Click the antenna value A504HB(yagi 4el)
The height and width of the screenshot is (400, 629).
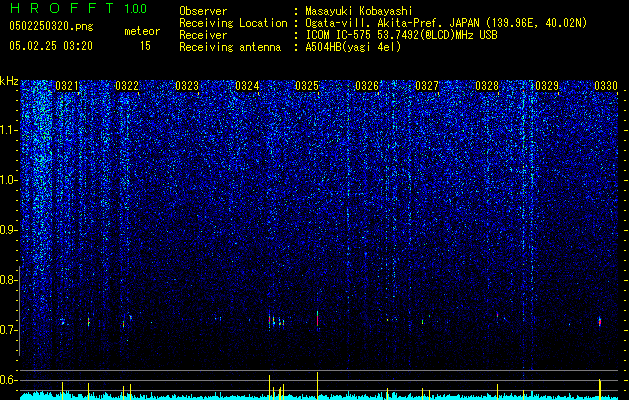click(x=353, y=47)
